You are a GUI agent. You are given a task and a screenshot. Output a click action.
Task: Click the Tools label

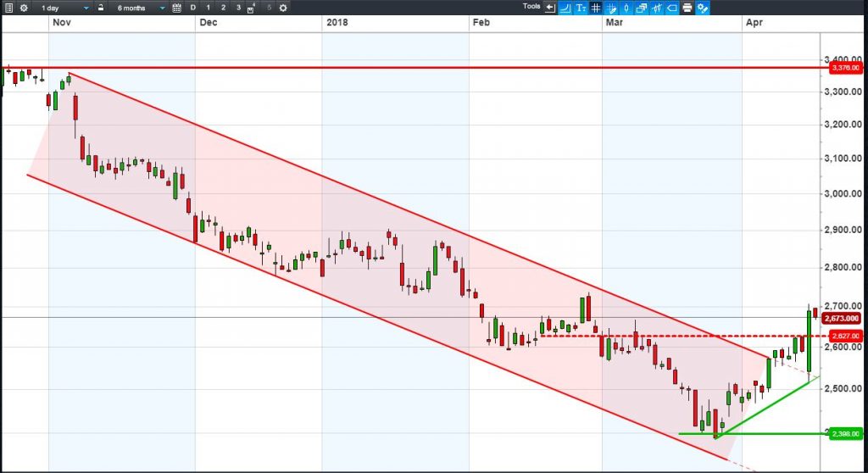tap(531, 7)
